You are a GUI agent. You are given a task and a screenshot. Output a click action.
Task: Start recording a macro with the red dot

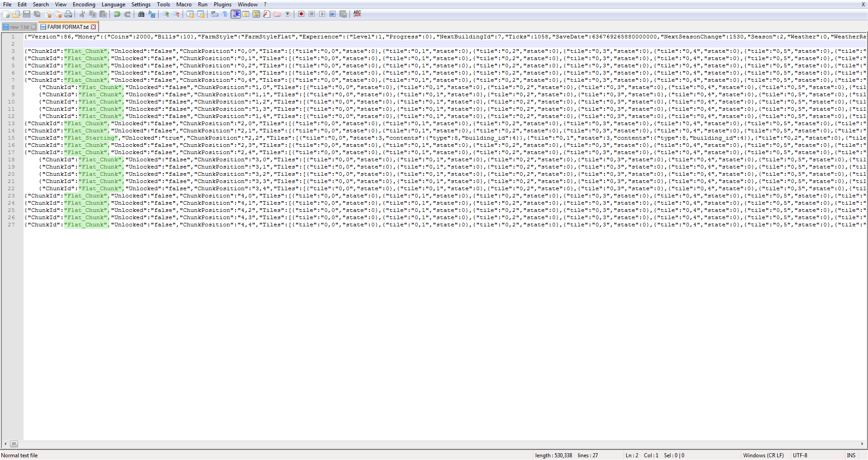pos(302,14)
